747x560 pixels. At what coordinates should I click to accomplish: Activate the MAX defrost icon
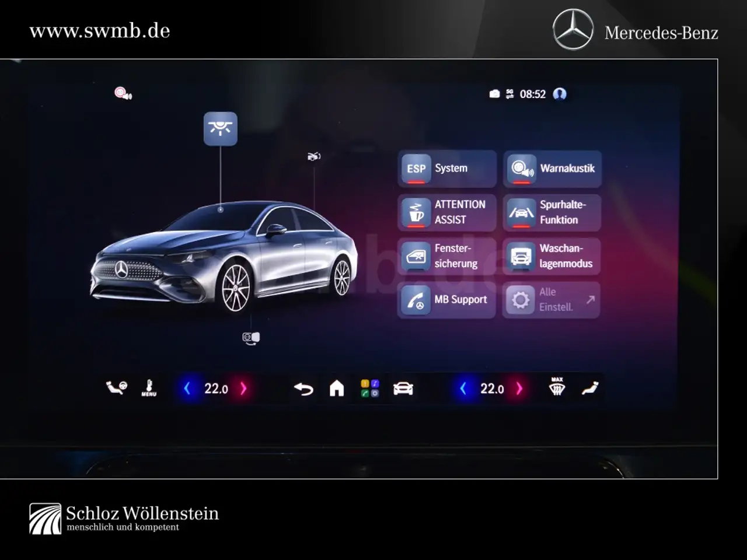(x=557, y=387)
